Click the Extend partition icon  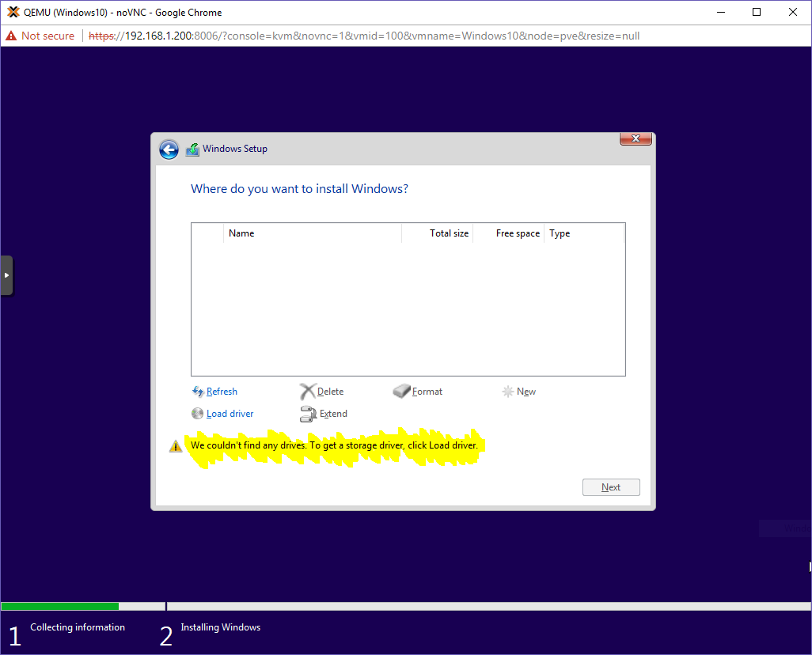point(307,413)
